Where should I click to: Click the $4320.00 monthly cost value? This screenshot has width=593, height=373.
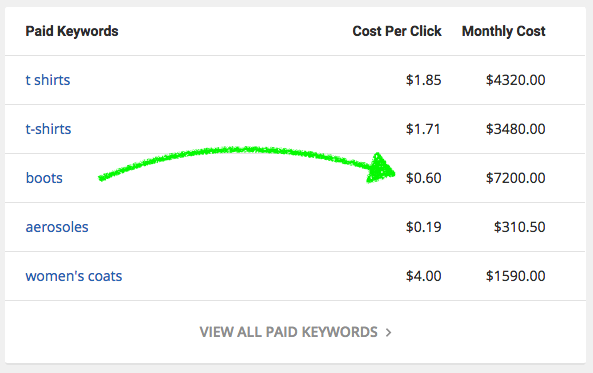(x=515, y=80)
